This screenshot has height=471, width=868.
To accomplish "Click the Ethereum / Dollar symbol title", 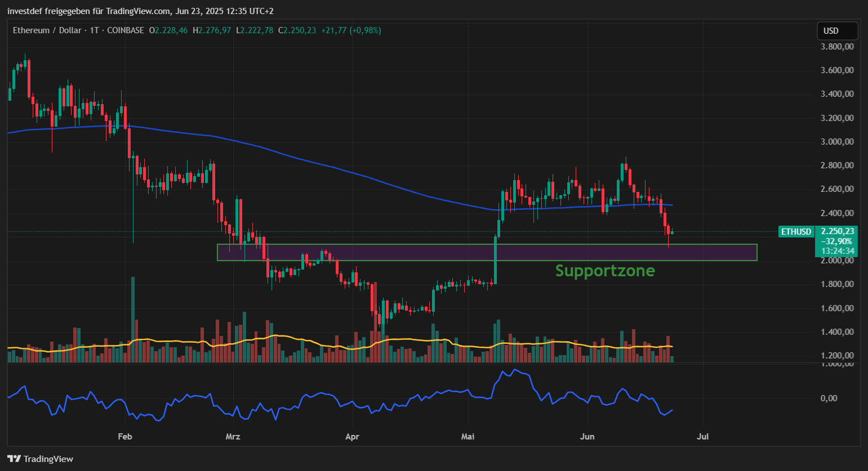I will coord(47,30).
